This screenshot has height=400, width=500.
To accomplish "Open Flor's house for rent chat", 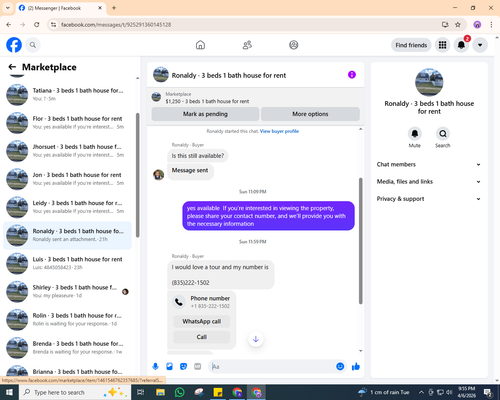I will click(x=67, y=122).
